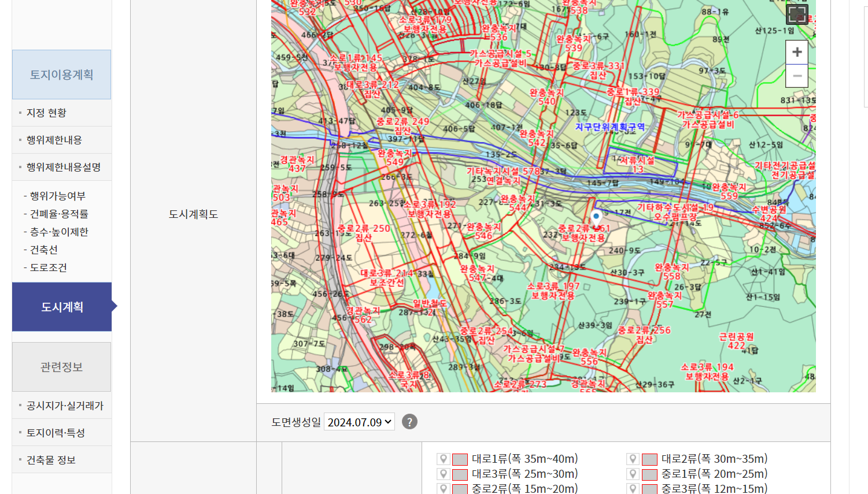Open 토지이력·특성 menu item

point(56,433)
